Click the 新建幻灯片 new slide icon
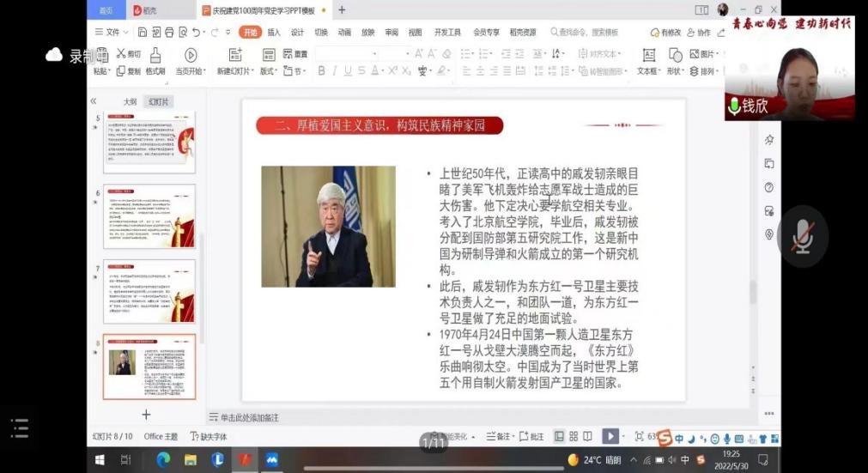 [234, 55]
